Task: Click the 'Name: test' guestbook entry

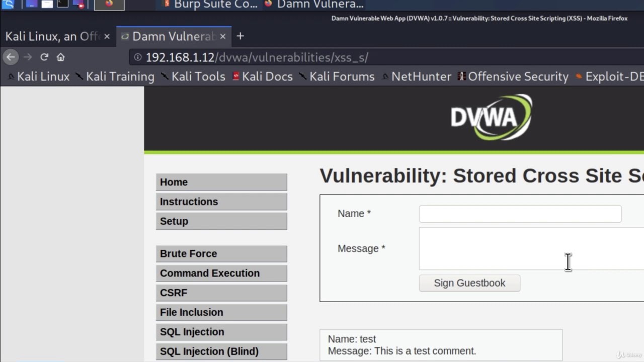Action: (352, 339)
